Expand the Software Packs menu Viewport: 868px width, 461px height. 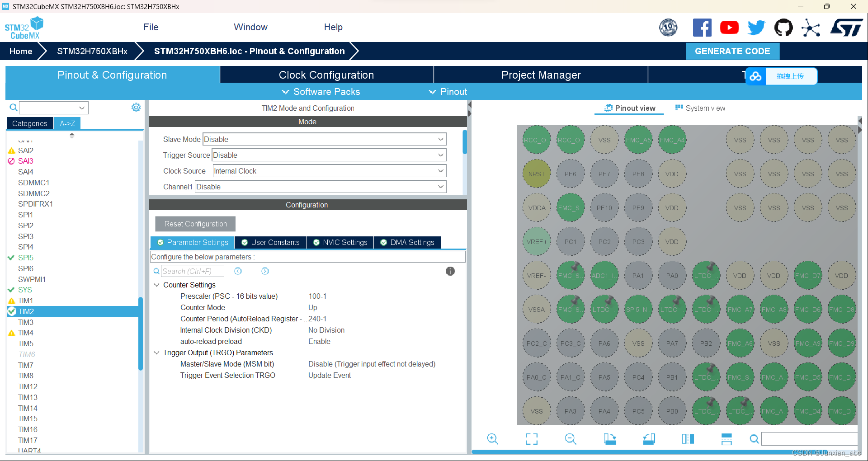tap(321, 92)
